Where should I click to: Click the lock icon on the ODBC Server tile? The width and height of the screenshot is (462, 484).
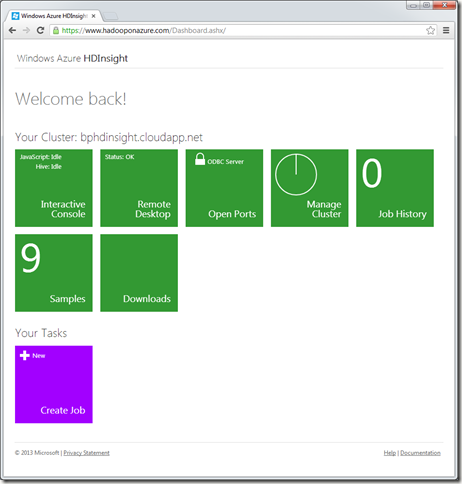tap(200, 159)
